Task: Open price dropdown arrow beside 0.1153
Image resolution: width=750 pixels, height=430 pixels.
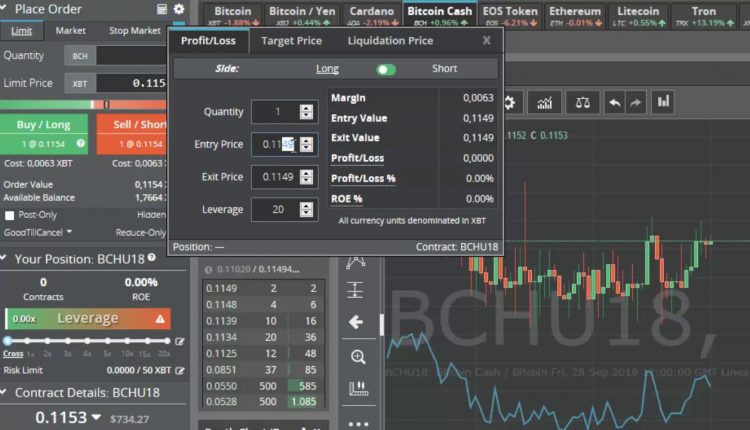Action: point(96,417)
